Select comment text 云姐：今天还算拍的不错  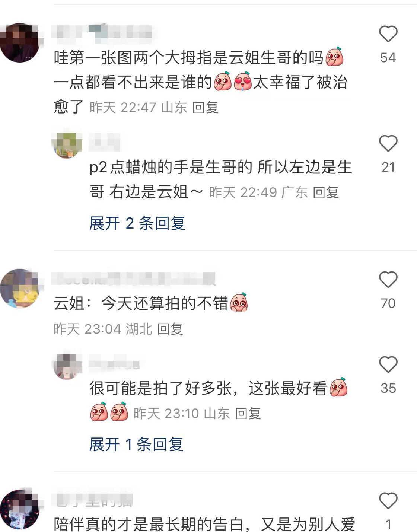[x=141, y=304]
